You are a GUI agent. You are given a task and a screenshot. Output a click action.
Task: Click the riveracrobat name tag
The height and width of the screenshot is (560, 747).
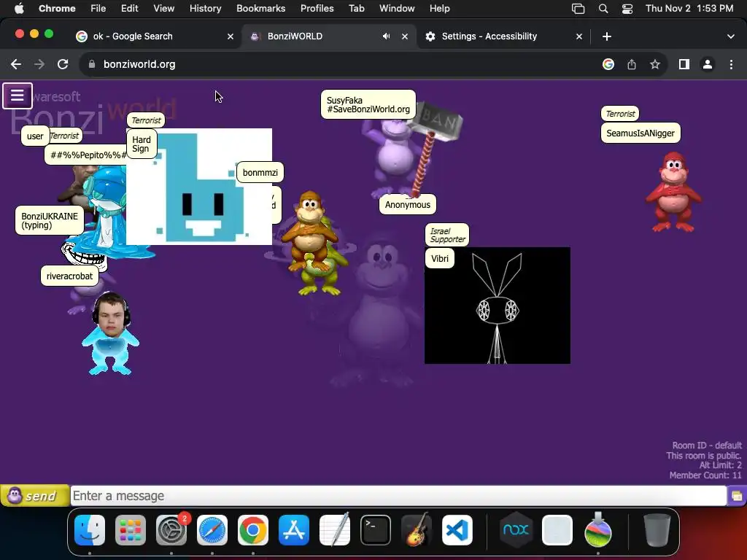click(69, 276)
